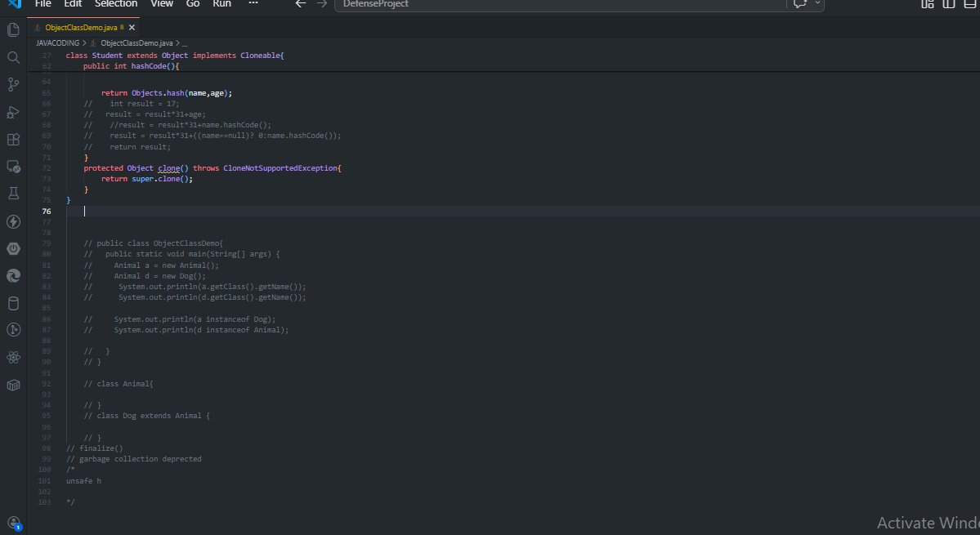The width and height of the screenshot is (980, 535).
Task: Click 'd instanceof Animal' println comment
Action: click(x=201, y=330)
